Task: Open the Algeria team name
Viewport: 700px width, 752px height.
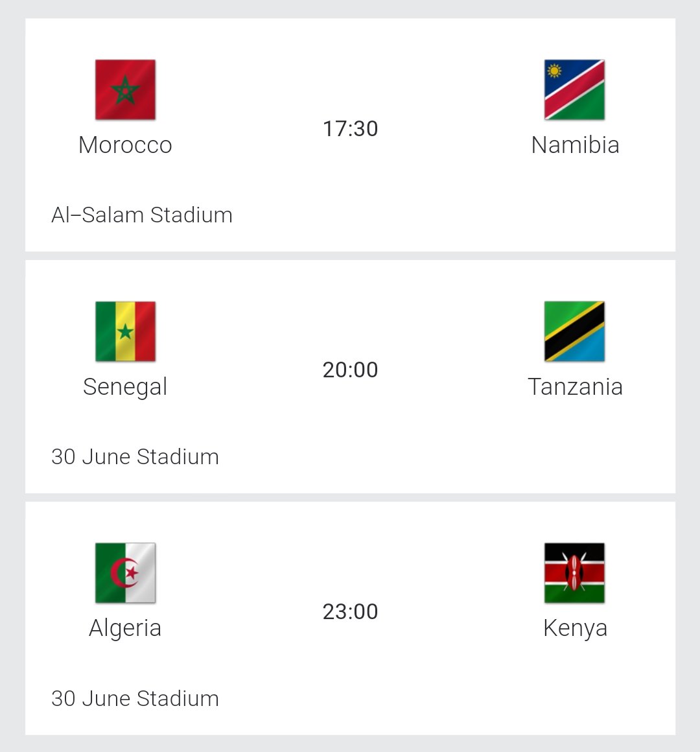Action: pos(125,628)
